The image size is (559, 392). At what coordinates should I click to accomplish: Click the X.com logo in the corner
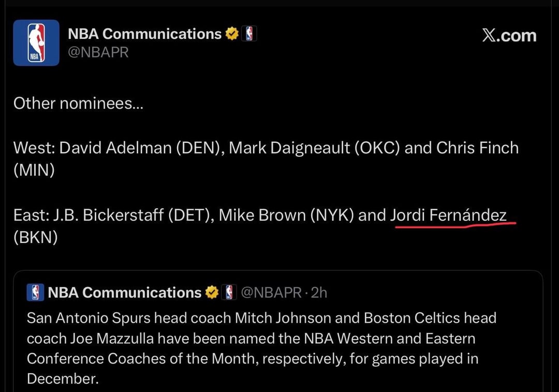[509, 35]
